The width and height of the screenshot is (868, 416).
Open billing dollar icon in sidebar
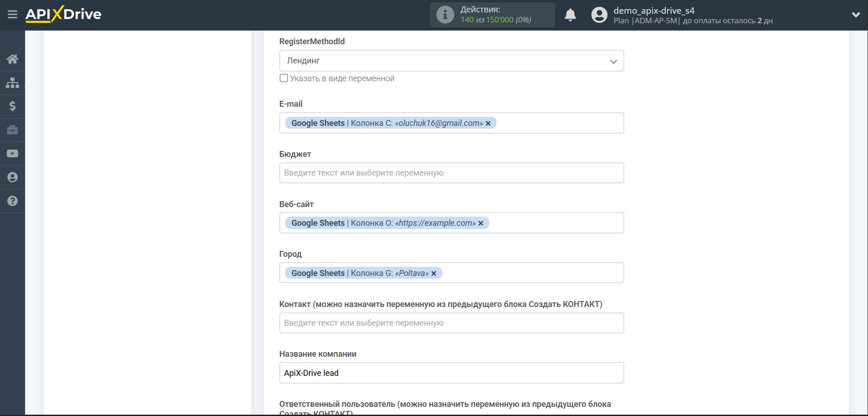(x=12, y=106)
